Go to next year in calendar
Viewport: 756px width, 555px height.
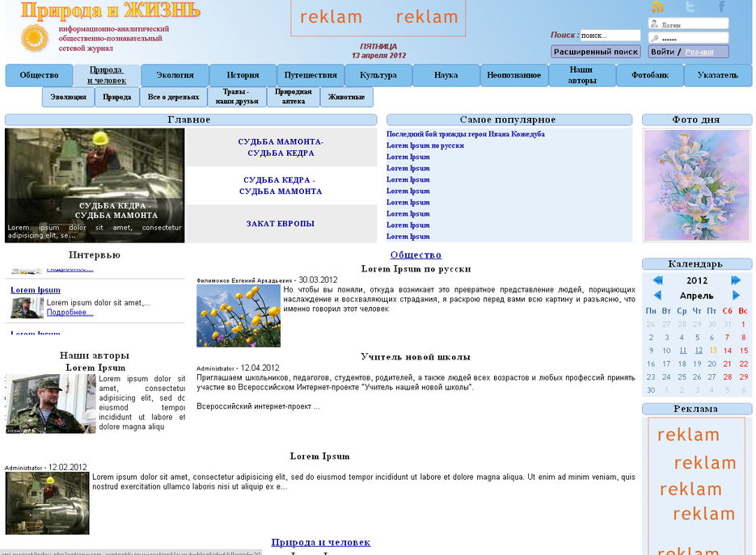(736, 280)
